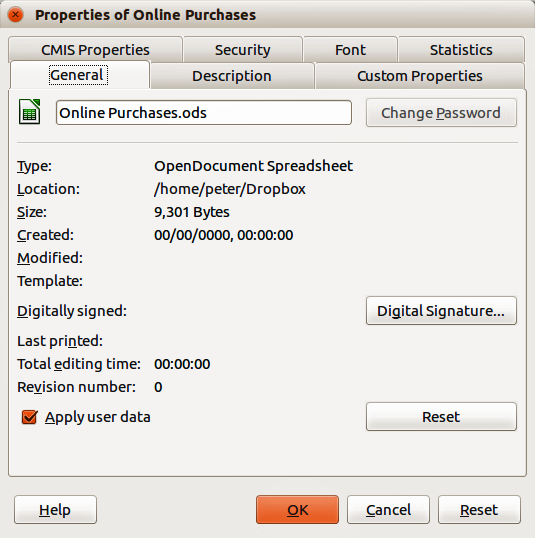Click the Change Password button

pyautogui.click(x=441, y=113)
